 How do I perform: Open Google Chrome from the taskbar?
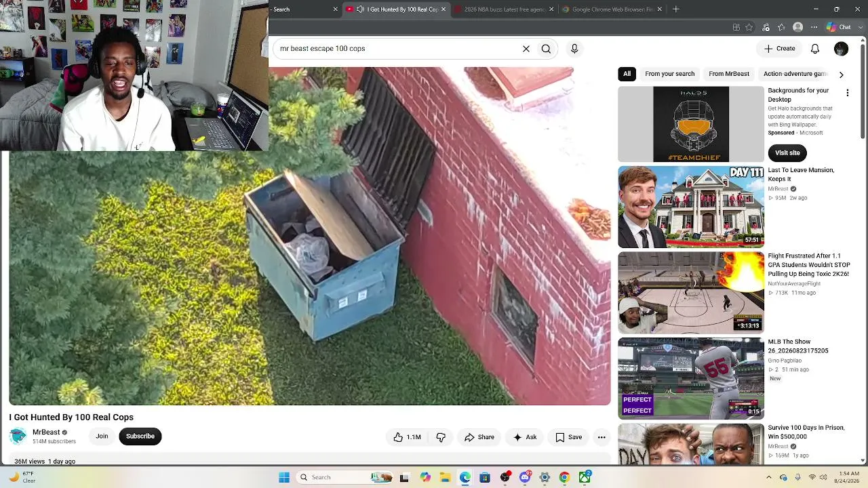pyautogui.click(x=564, y=477)
